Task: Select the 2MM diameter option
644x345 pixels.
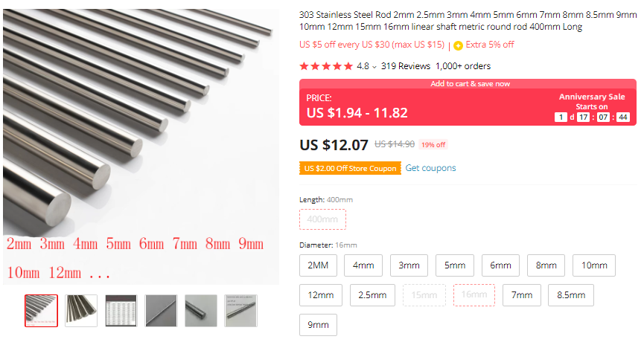Action: point(318,265)
